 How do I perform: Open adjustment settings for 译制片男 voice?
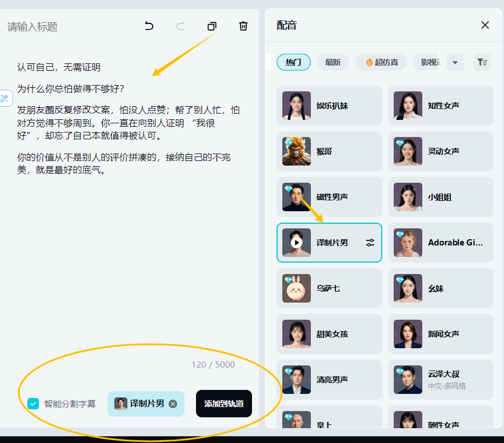tap(370, 243)
